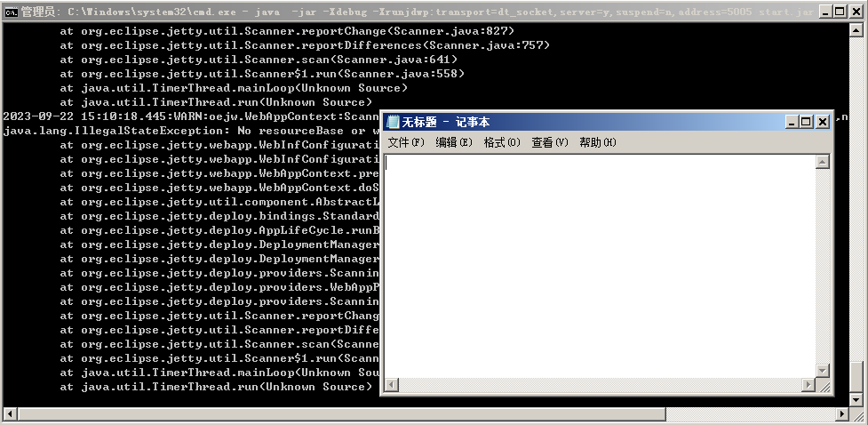The image size is (868, 425).
Task: Click Notepad horizontal scrollbar right arrow
Action: [808, 385]
